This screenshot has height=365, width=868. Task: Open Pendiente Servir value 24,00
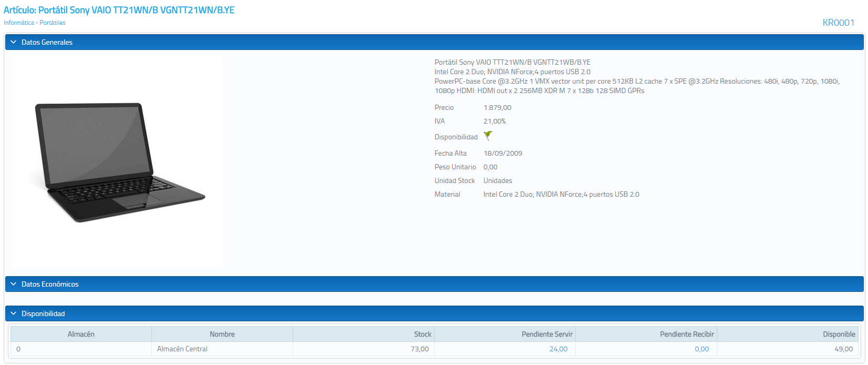coord(558,349)
